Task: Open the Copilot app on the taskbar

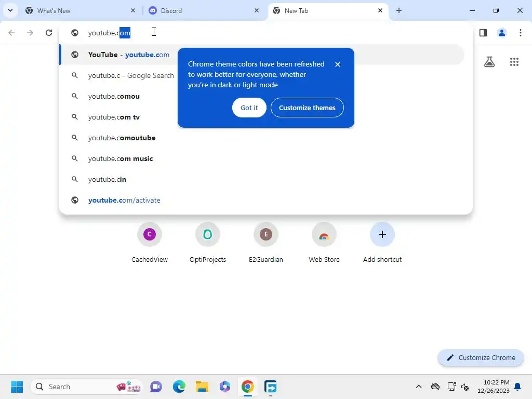Action: [x=224, y=387]
